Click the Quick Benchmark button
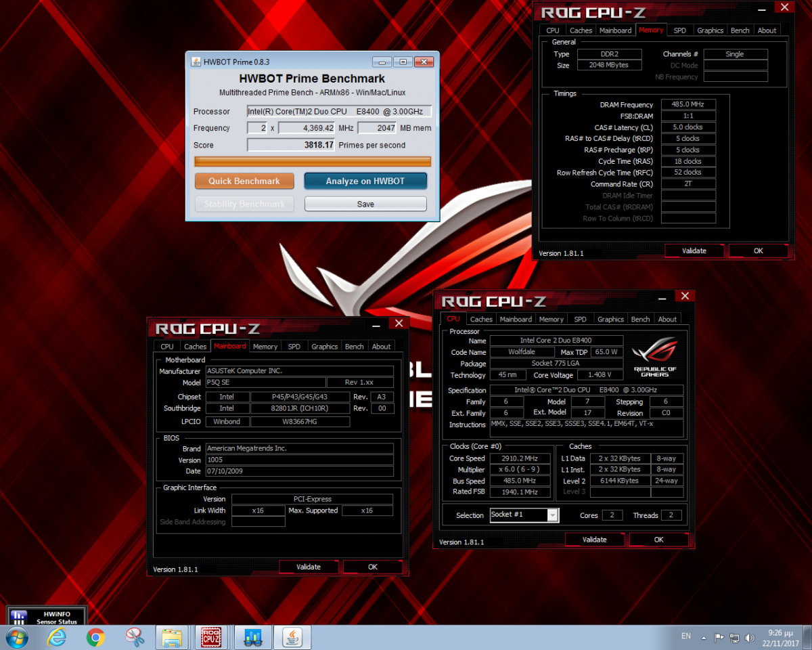The height and width of the screenshot is (650, 812). pyautogui.click(x=244, y=181)
